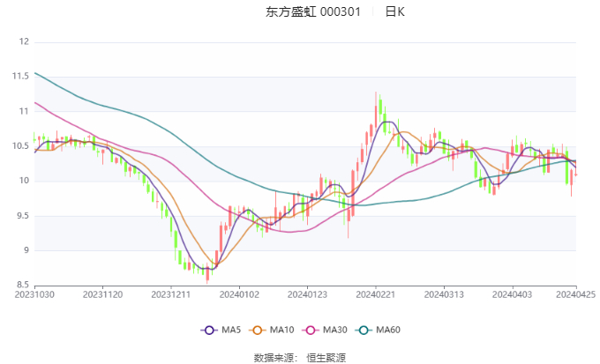Click the MA5 purple legend marker
This screenshot has width=600, height=364.
click(209, 330)
